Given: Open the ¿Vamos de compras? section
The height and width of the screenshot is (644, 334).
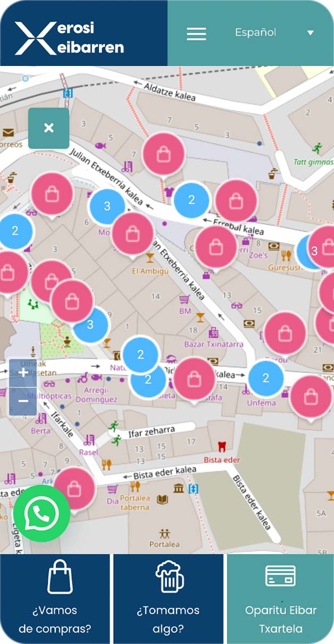Looking at the screenshot, I should (x=55, y=599).
